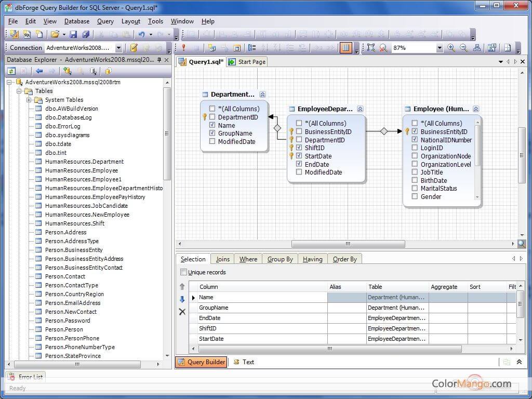Uncheck EndDate in the EmployeeDepar table
532x399 pixels.
(x=299, y=164)
